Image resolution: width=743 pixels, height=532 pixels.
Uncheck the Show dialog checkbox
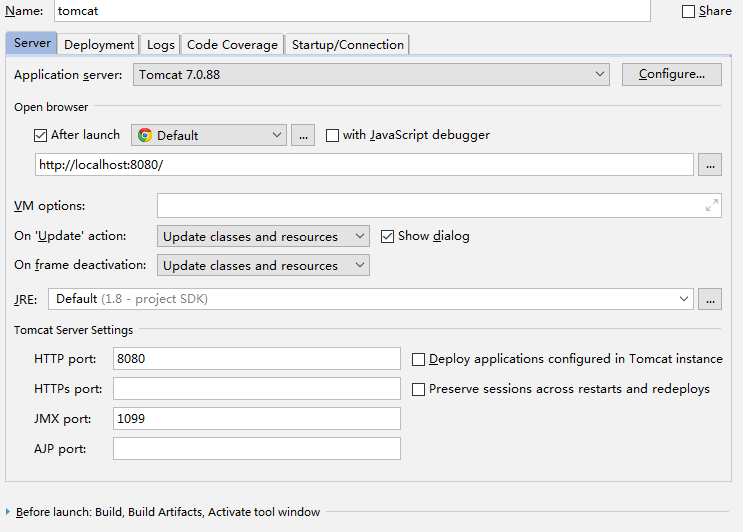tap(387, 236)
